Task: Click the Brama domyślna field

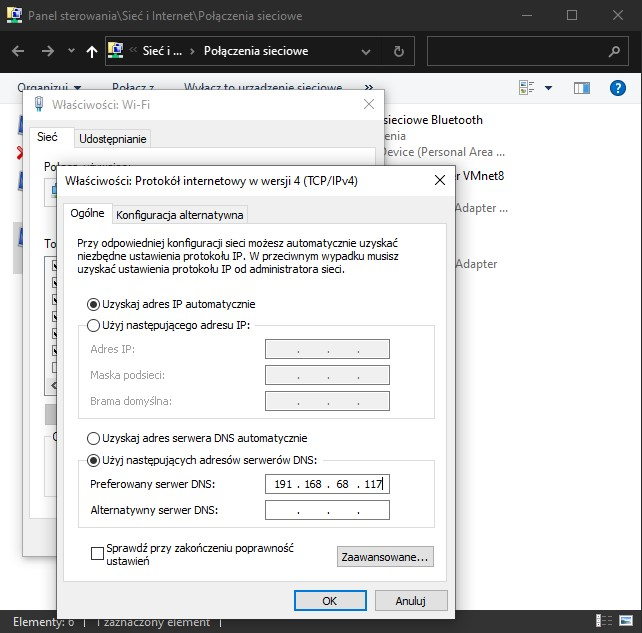Action: [x=327, y=401]
